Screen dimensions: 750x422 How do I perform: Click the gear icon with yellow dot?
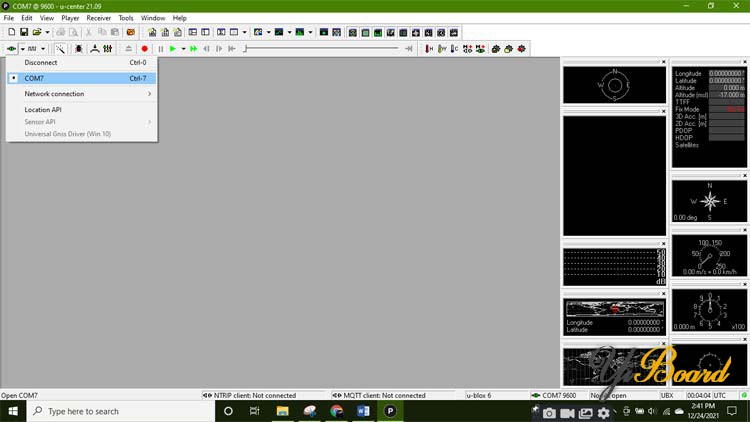click(x=508, y=48)
